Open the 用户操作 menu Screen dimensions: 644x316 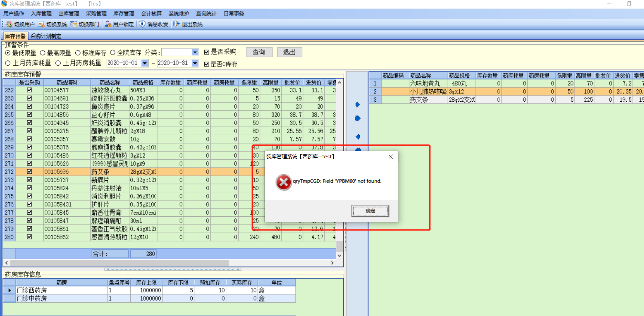(14, 14)
